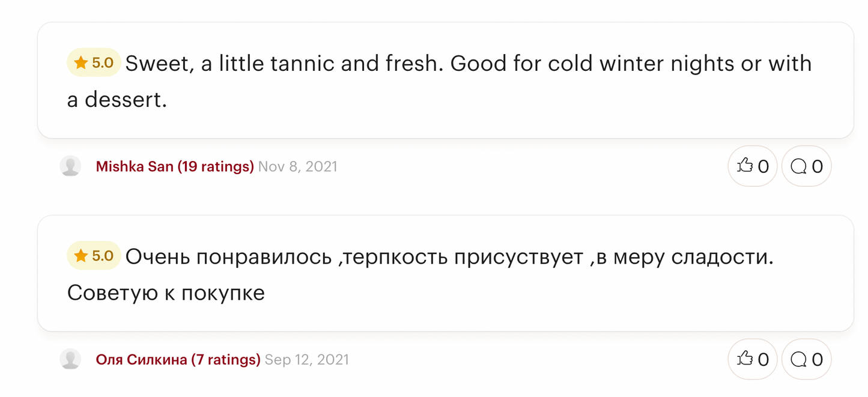868x397 pixels.
Task: Click the star icon in Mishka San's review
Action: tap(81, 63)
